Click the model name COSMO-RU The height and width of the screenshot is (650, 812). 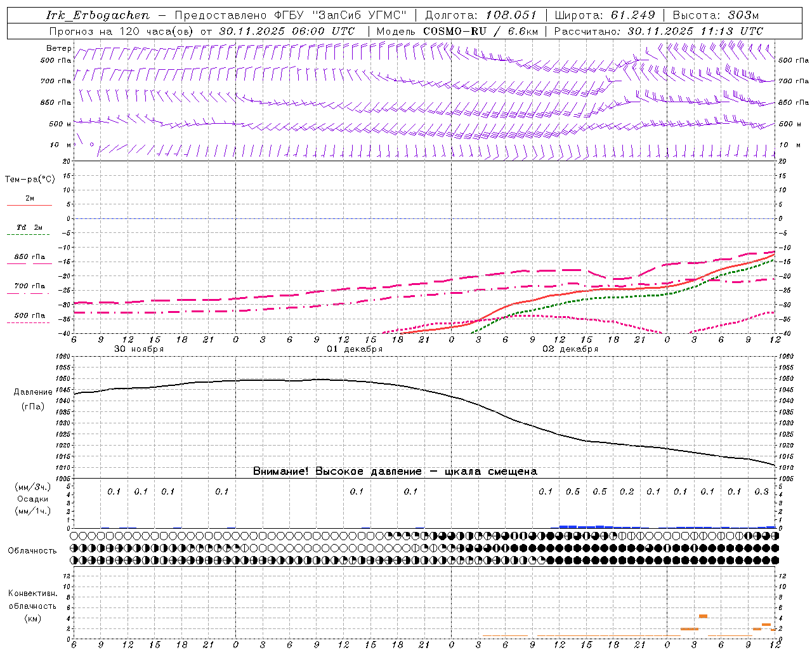(x=455, y=31)
